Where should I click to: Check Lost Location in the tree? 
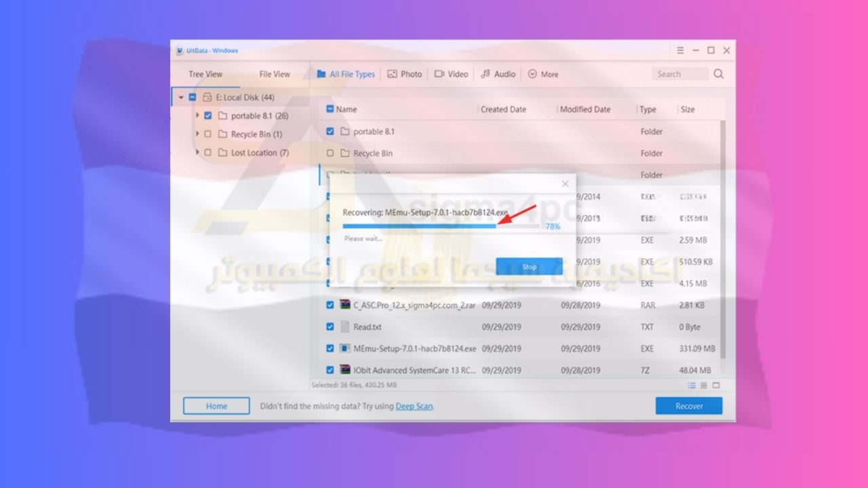[x=208, y=152]
